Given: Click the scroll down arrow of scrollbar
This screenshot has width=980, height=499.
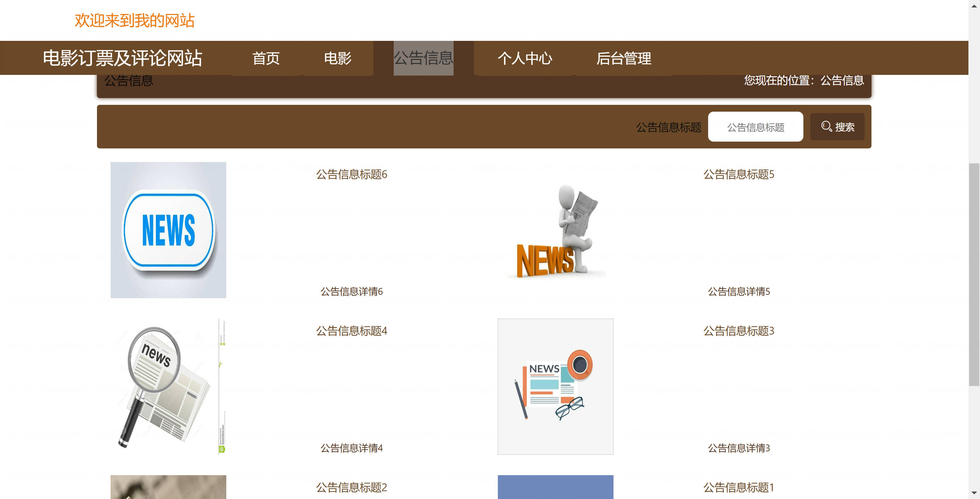Looking at the screenshot, I should [x=974, y=493].
